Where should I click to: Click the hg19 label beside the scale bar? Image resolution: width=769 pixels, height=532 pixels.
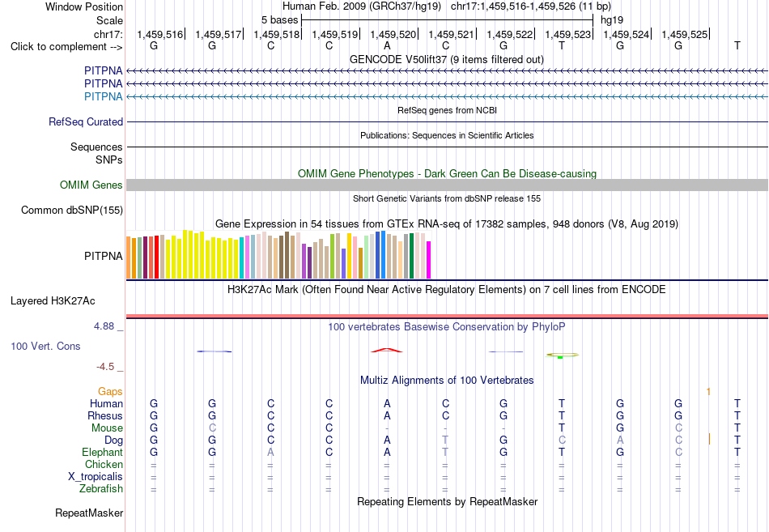click(612, 20)
